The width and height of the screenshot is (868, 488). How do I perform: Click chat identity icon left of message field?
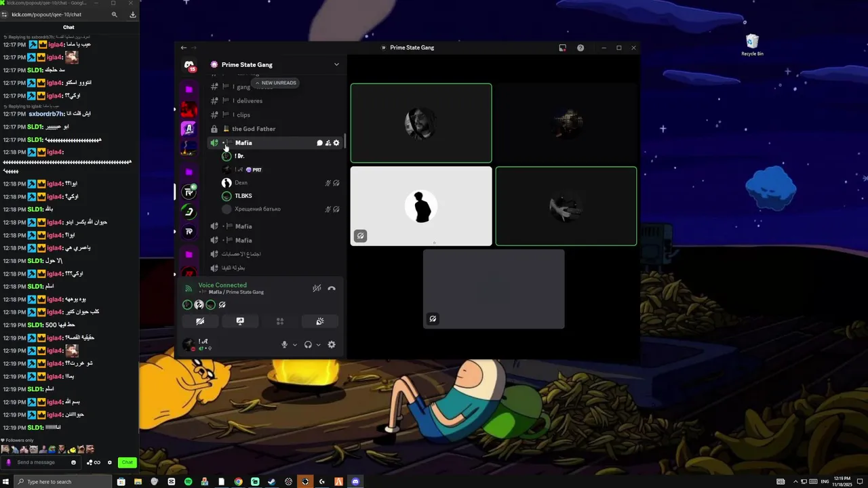9,462
